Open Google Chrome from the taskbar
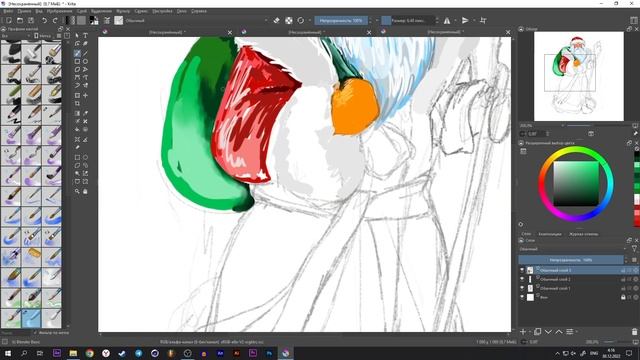Image resolution: width=640 pixels, height=360 pixels. coord(89,353)
